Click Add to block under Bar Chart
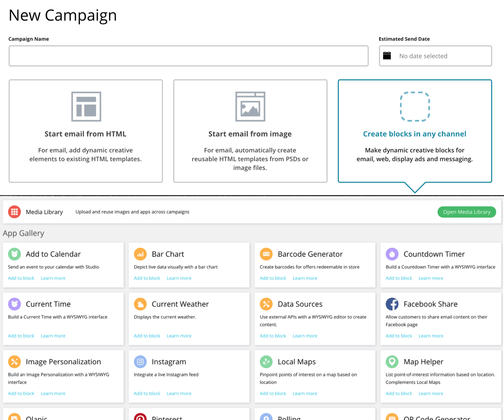Screen dimensions: 504x420 (x=147, y=278)
